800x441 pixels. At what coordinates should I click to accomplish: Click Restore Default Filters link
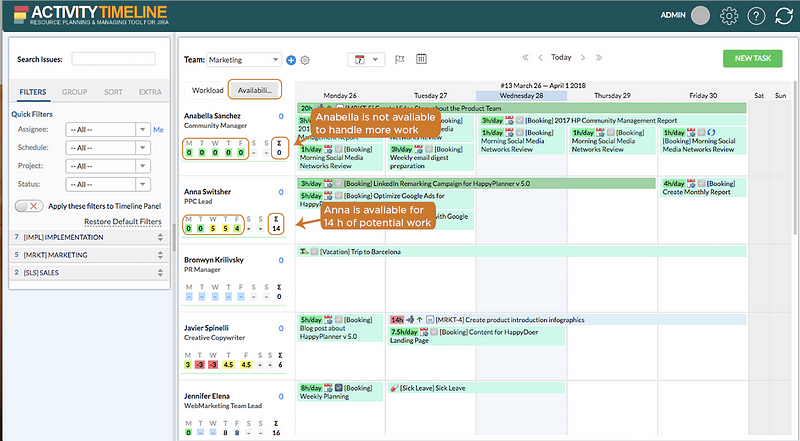point(122,222)
